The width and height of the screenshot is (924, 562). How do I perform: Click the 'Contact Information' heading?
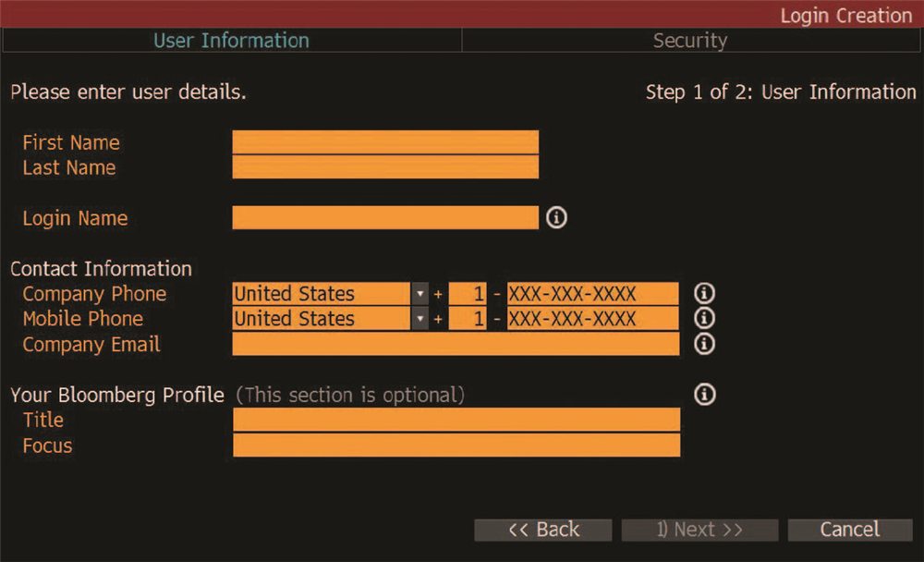point(101,269)
